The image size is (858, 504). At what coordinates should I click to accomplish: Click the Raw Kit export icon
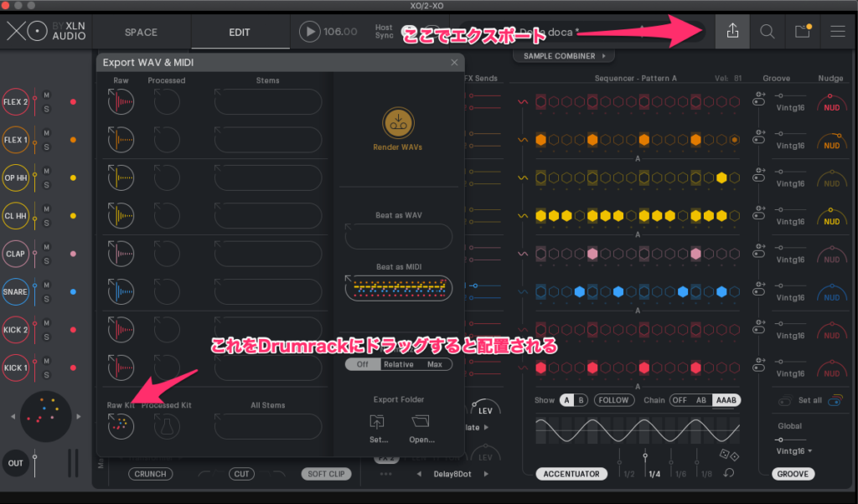pyautogui.click(x=121, y=426)
